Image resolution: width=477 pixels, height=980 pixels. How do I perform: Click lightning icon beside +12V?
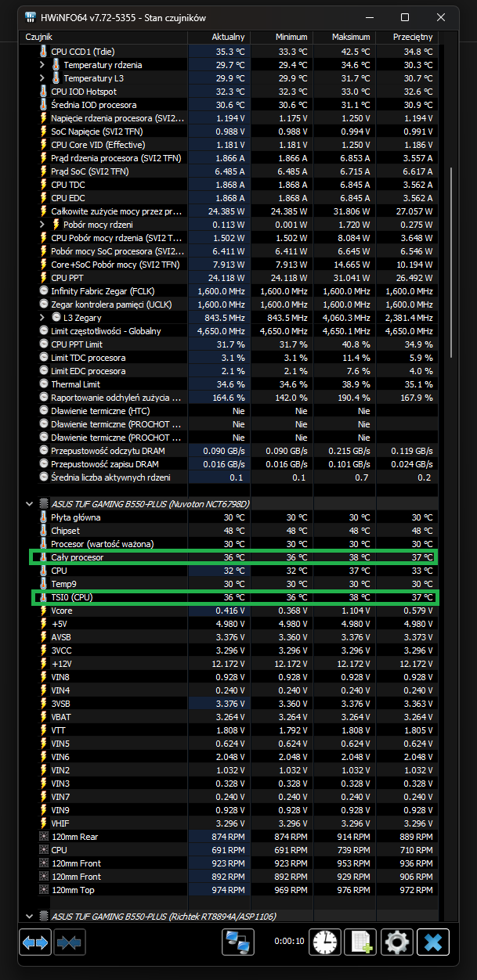(x=44, y=664)
